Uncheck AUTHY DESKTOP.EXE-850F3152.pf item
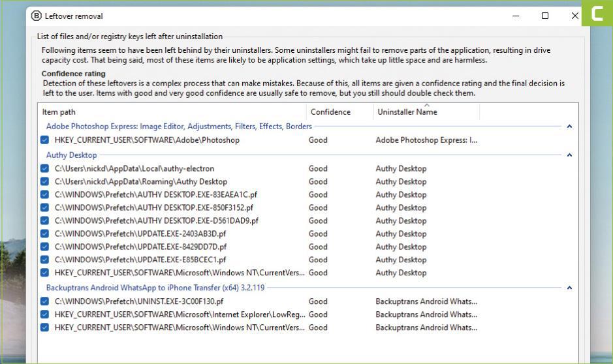613x364 pixels. click(x=44, y=207)
